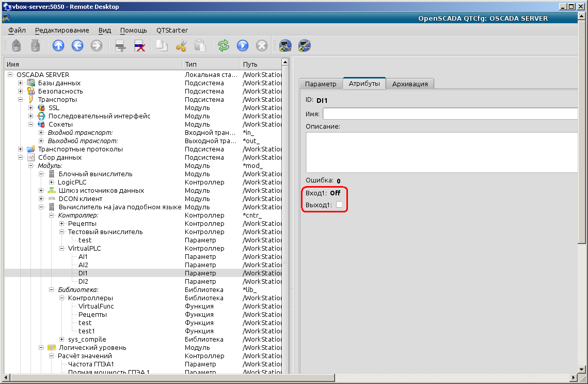Click the blue Start update play icon

(243, 46)
